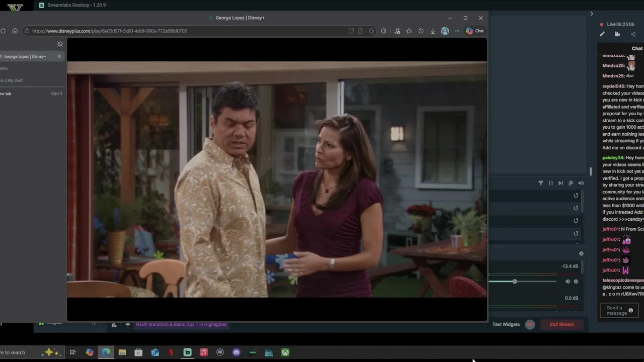This screenshot has height=362, width=644.
Task: Open the activity feed filter icon
Action: point(541,183)
